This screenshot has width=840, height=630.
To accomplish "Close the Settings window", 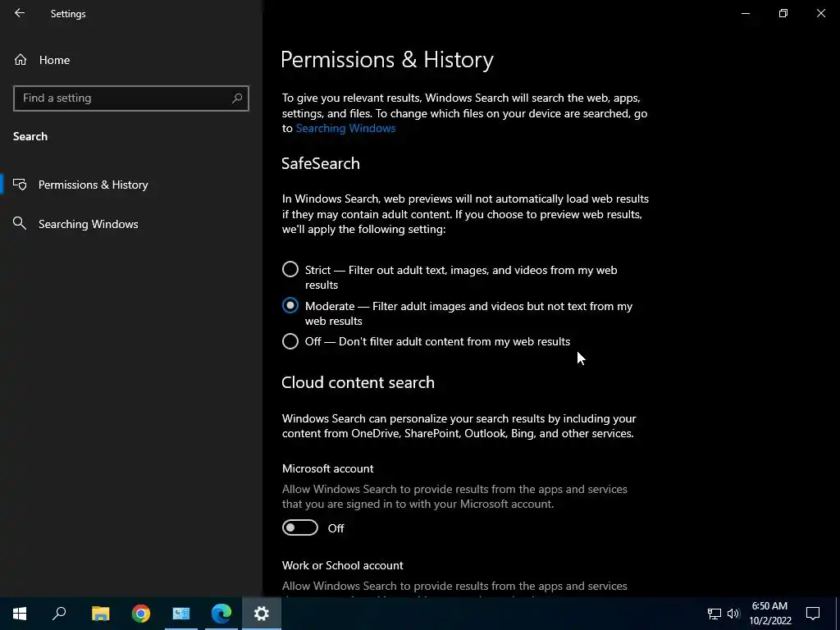I will (820, 13).
